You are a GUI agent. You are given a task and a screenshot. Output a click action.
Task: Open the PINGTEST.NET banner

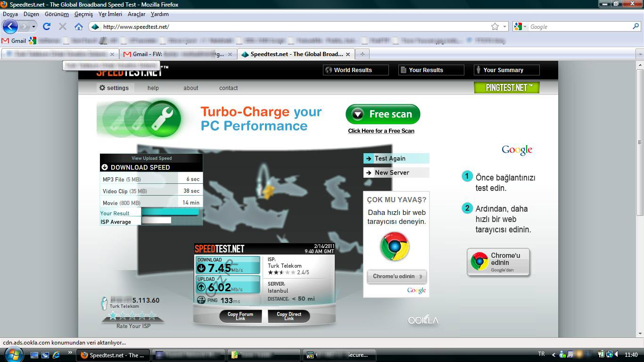pos(507,87)
